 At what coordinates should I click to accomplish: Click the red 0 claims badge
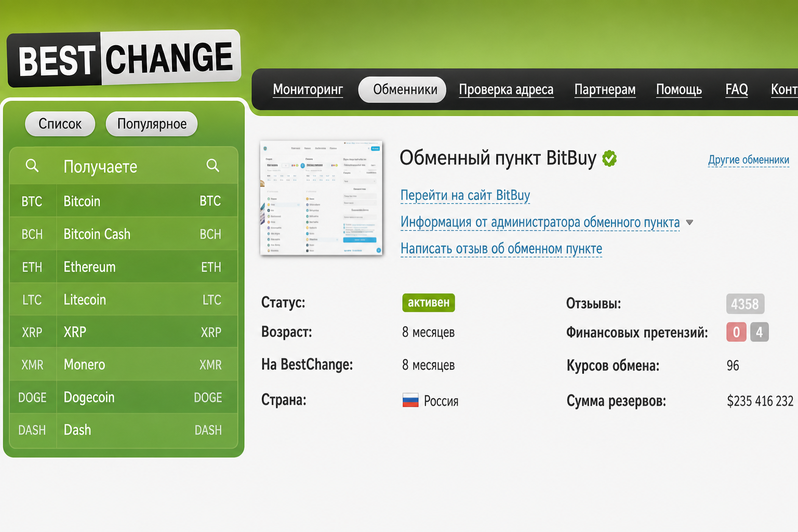736,332
